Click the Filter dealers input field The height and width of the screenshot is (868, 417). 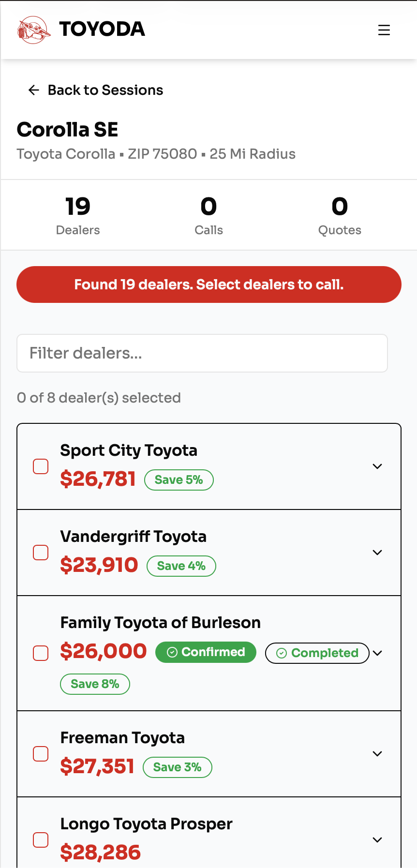(202, 353)
